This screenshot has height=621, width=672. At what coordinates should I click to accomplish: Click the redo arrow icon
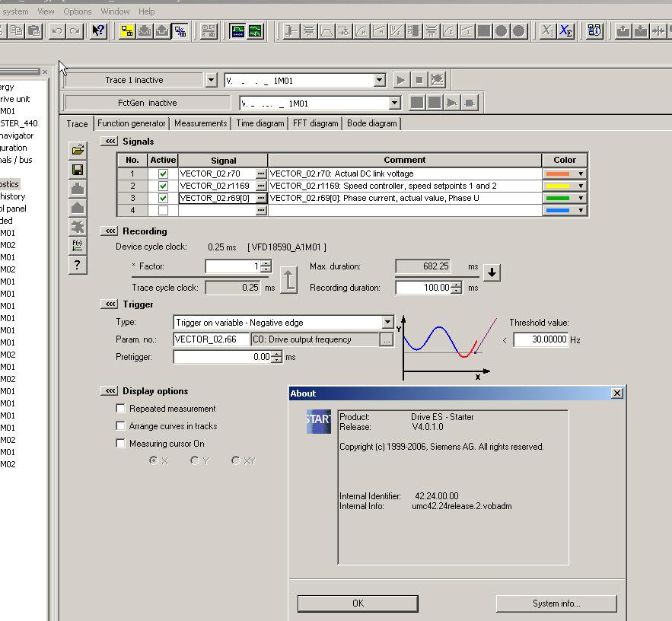coord(75,31)
